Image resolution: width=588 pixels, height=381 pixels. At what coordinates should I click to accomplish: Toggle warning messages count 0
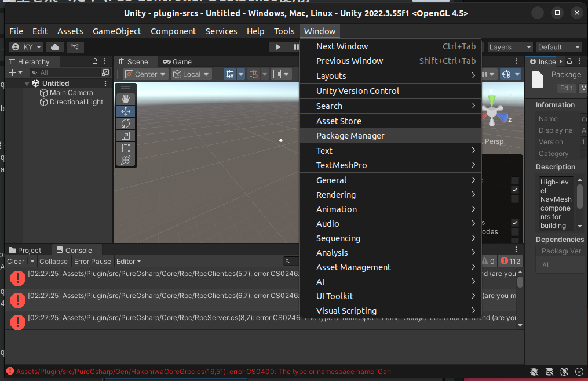pyautogui.click(x=488, y=262)
